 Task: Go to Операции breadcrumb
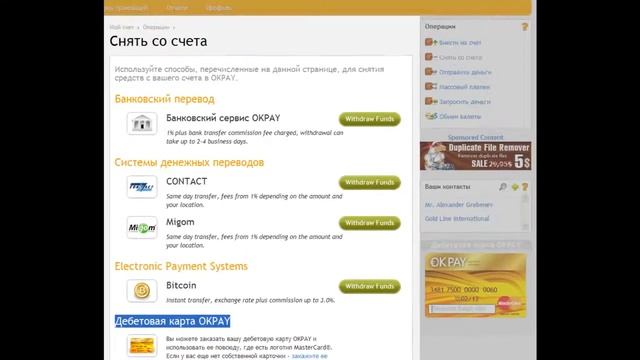[156, 27]
